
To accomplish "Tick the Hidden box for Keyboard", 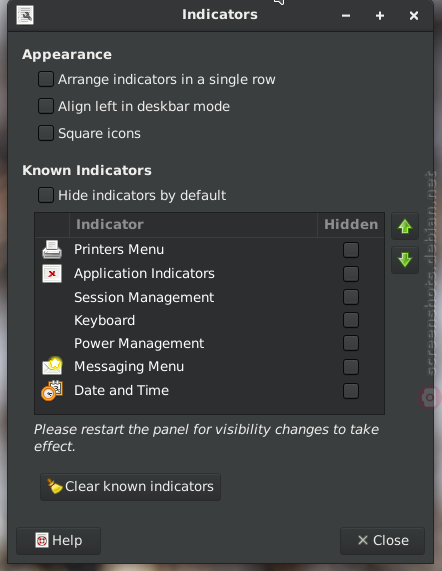I will [351, 320].
